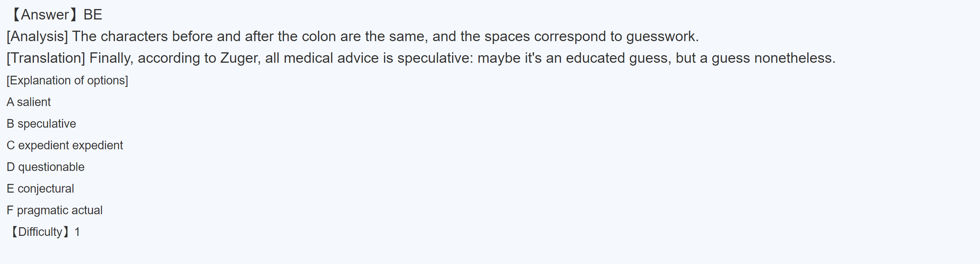Click the answer text "BE"
Image resolution: width=980 pixels, height=264 pixels.
click(x=93, y=15)
